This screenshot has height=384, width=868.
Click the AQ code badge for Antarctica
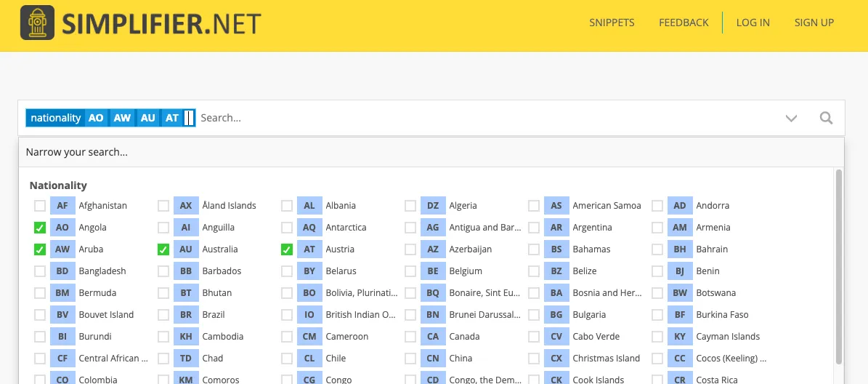(x=309, y=227)
